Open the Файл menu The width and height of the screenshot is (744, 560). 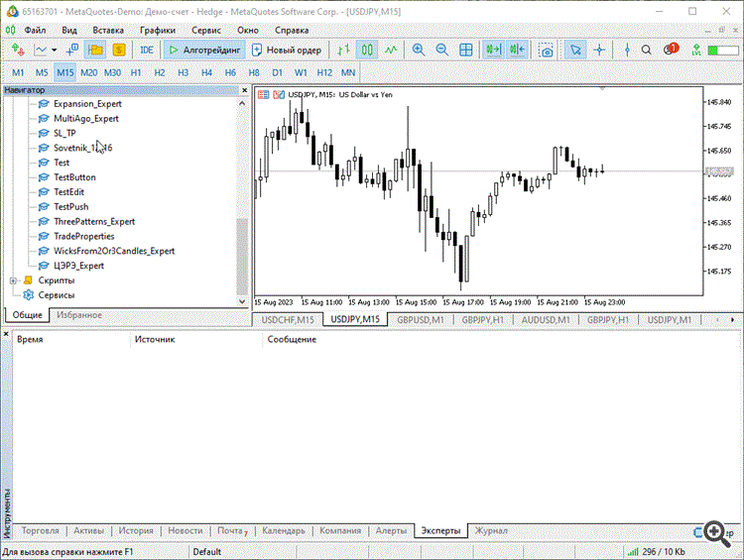pyautogui.click(x=35, y=30)
